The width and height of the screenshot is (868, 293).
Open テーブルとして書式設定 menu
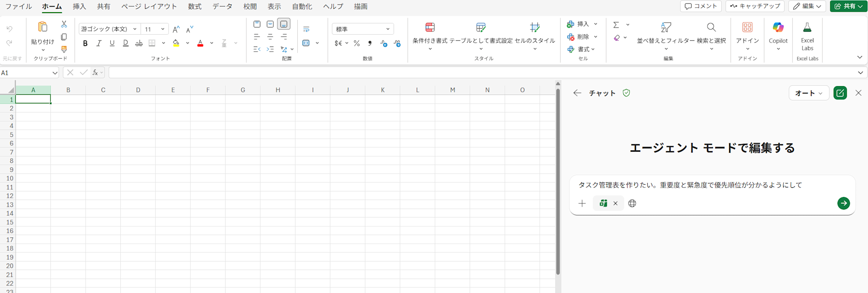[481, 36]
